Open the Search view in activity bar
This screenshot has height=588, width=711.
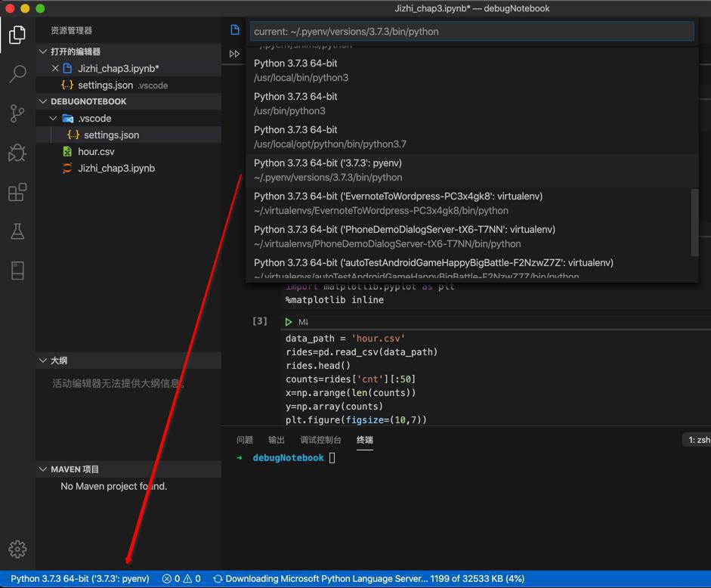[x=17, y=74]
